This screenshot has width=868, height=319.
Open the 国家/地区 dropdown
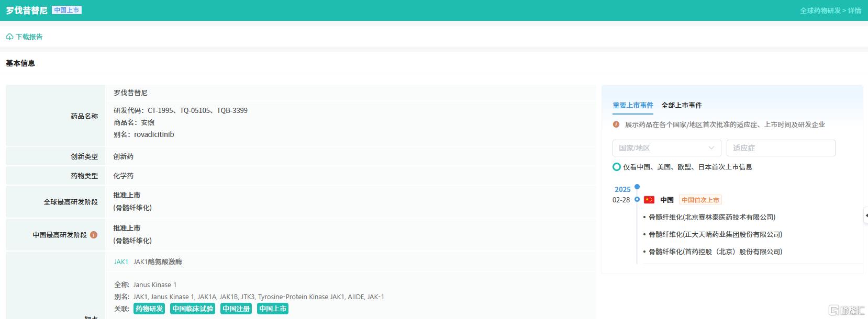tap(666, 148)
